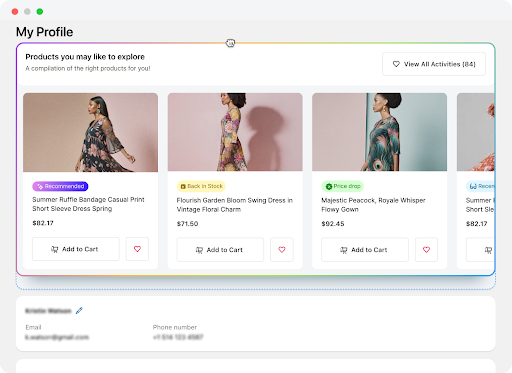Add Summer Ruffle Bandage dress to cart
This screenshot has height=373, width=512.
[76, 249]
